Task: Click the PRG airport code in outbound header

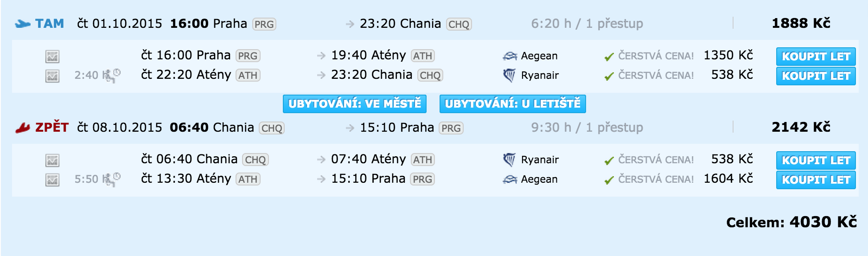Action: [x=264, y=24]
